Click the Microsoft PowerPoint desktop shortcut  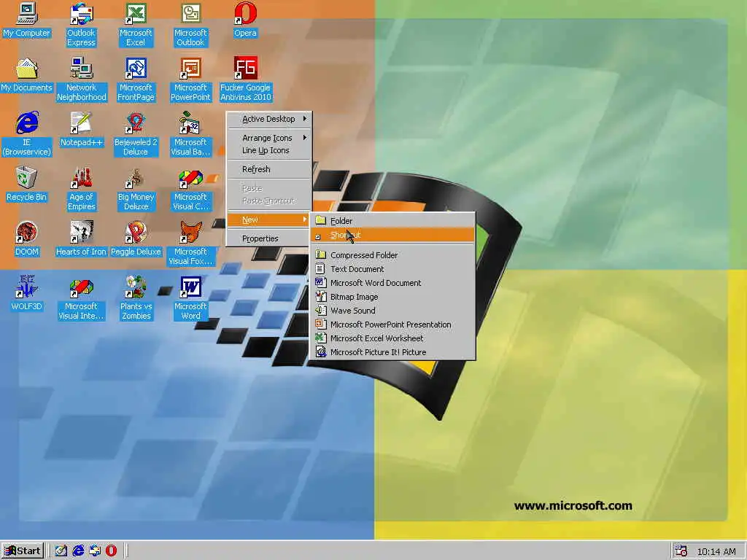pos(190,79)
